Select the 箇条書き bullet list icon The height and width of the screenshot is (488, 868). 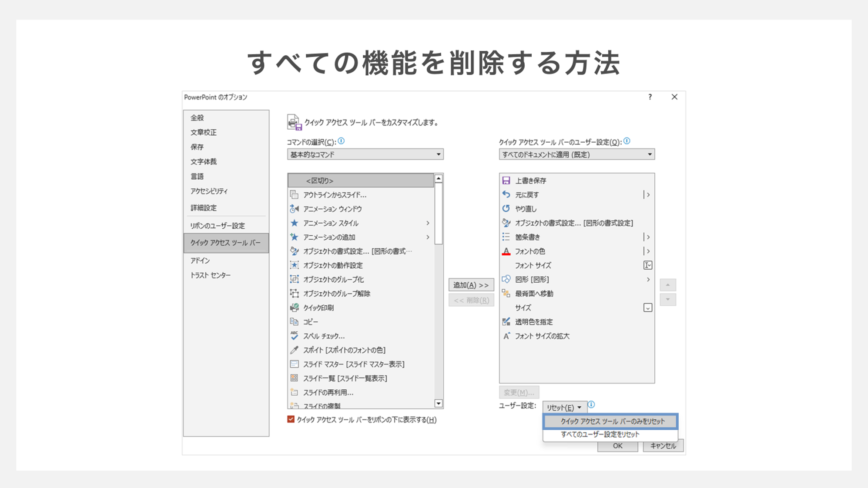[506, 237]
